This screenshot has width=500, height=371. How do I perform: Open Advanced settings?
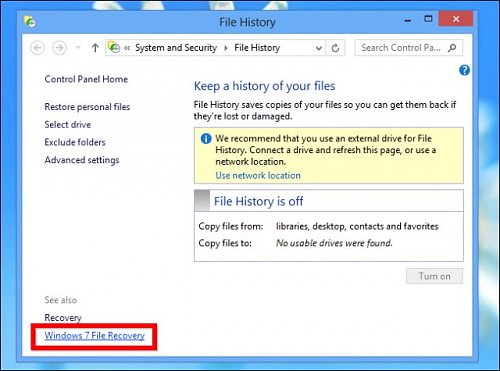coord(82,160)
